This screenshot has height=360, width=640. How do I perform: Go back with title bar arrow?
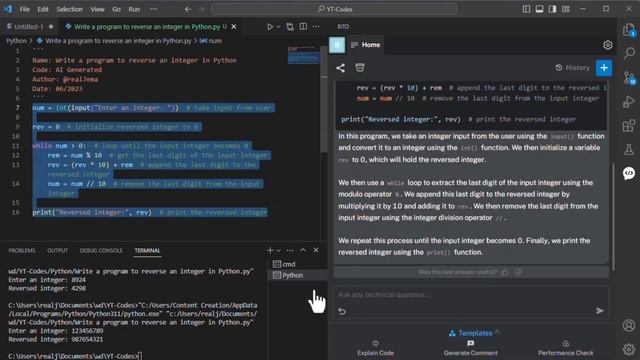click(188, 9)
